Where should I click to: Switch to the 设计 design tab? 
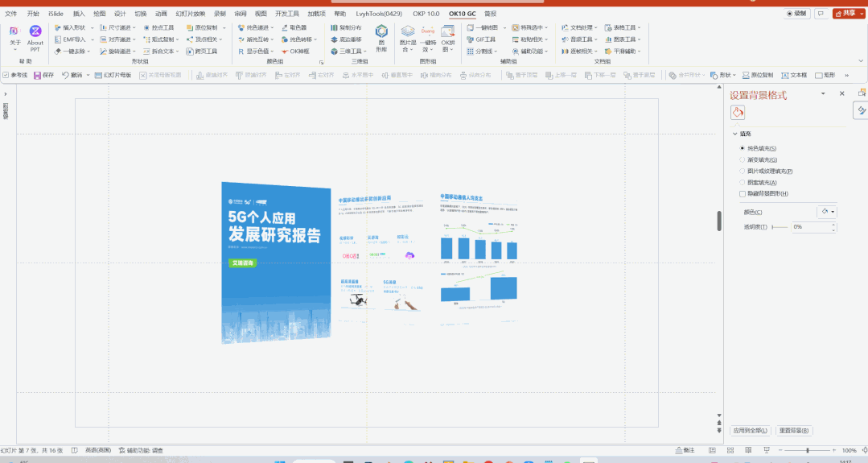[120, 14]
